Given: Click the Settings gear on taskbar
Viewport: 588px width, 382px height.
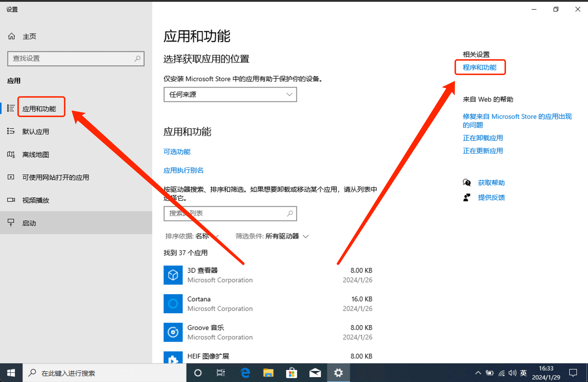Looking at the screenshot, I should click(338, 373).
